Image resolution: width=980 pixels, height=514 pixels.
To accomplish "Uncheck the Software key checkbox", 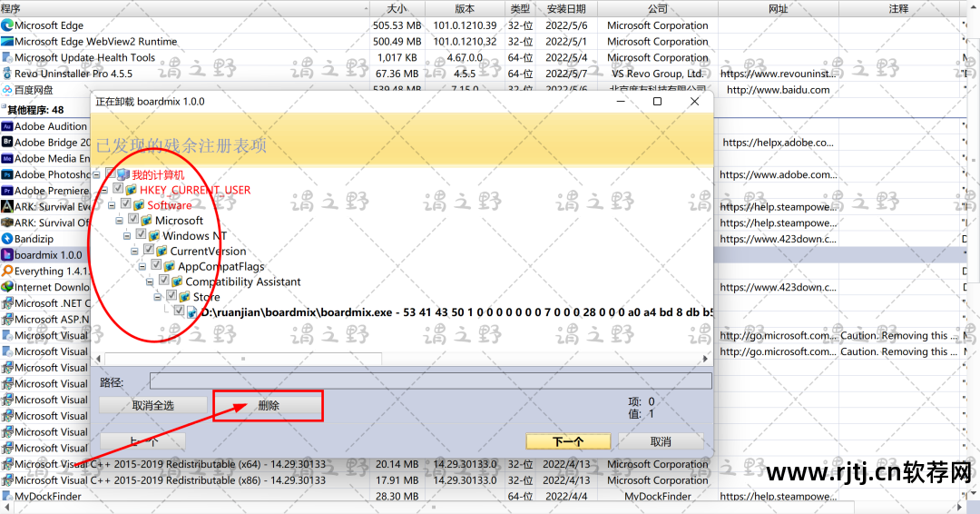I will [125, 203].
